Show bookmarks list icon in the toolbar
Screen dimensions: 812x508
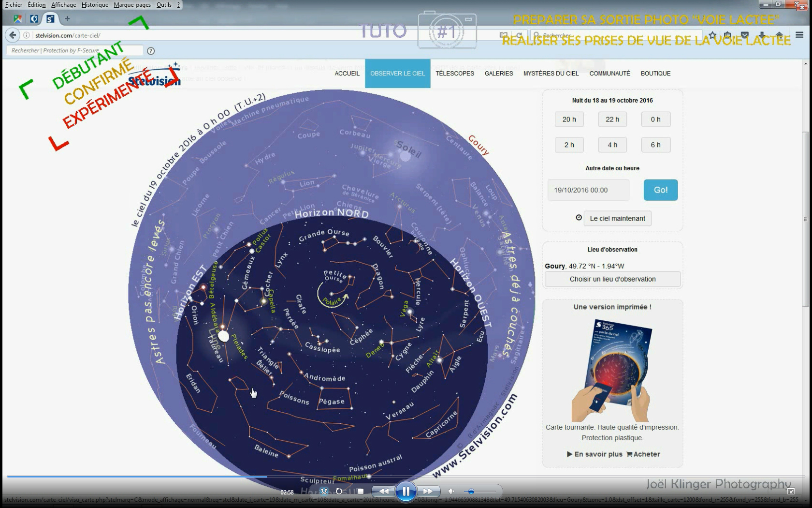click(x=728, y=35)
